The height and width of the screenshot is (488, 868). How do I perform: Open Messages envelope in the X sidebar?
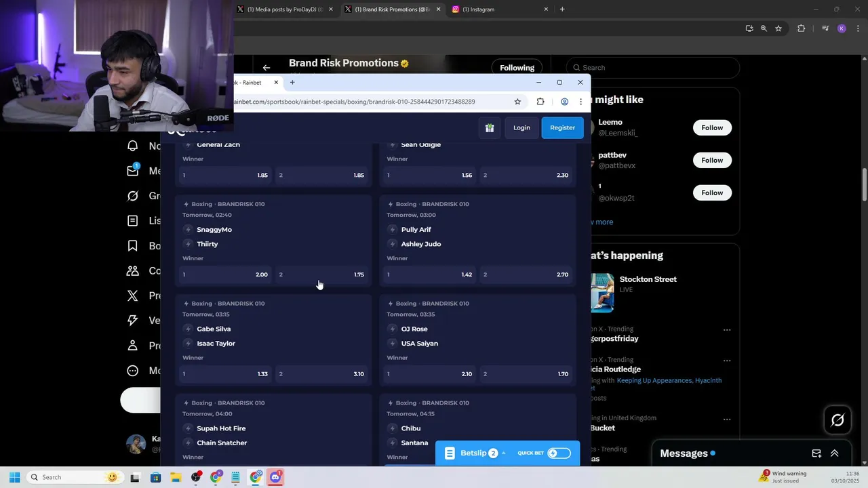click(134, 170)
